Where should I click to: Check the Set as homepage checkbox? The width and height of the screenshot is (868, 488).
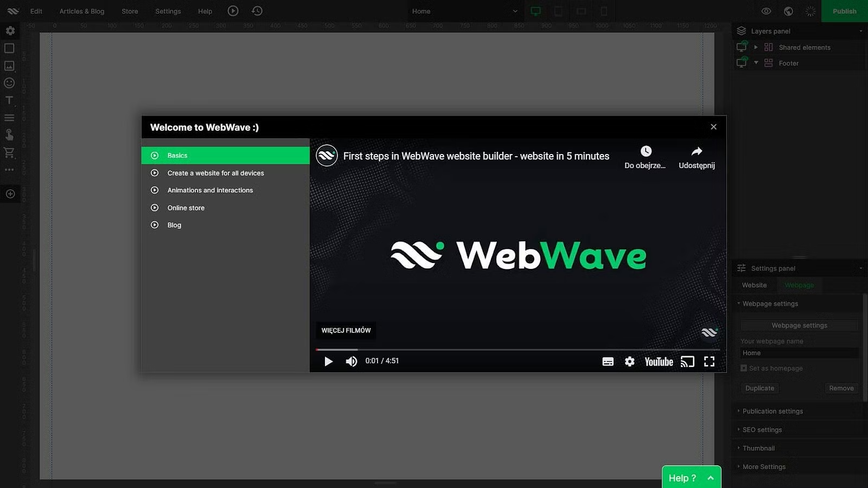click(744, 368)
